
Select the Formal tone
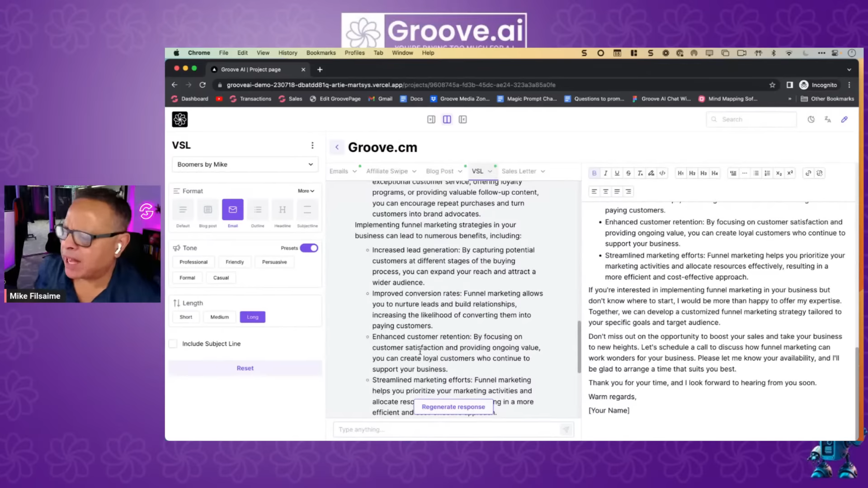(187, 278)
